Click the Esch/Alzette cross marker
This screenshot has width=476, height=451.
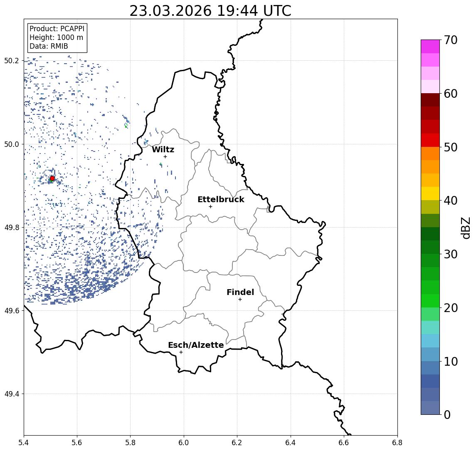pos(181,352)
